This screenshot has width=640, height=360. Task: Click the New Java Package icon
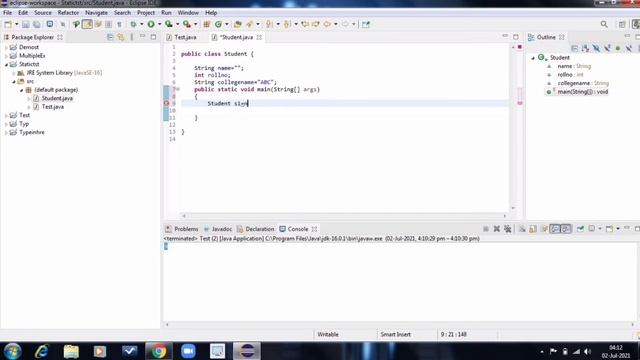coord(207,24)
